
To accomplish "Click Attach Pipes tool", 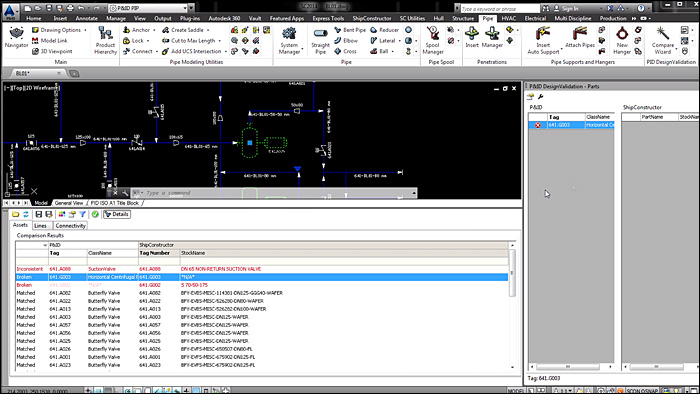I will point(579,37).
